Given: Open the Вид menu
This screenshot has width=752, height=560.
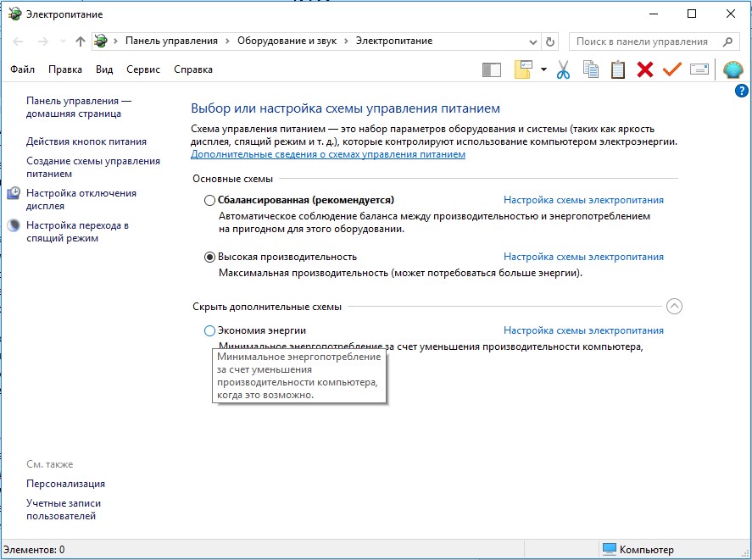Looking at the screenshot, I should 104,69.
